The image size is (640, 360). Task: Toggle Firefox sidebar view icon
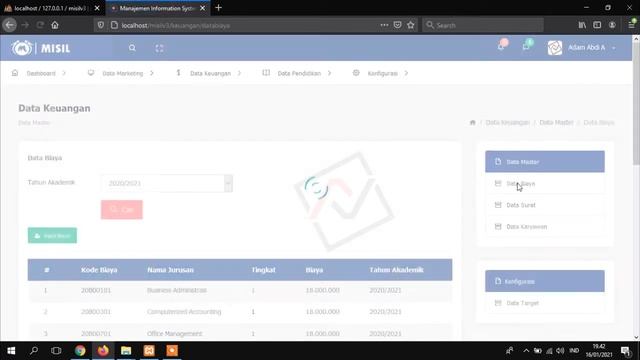597,25
